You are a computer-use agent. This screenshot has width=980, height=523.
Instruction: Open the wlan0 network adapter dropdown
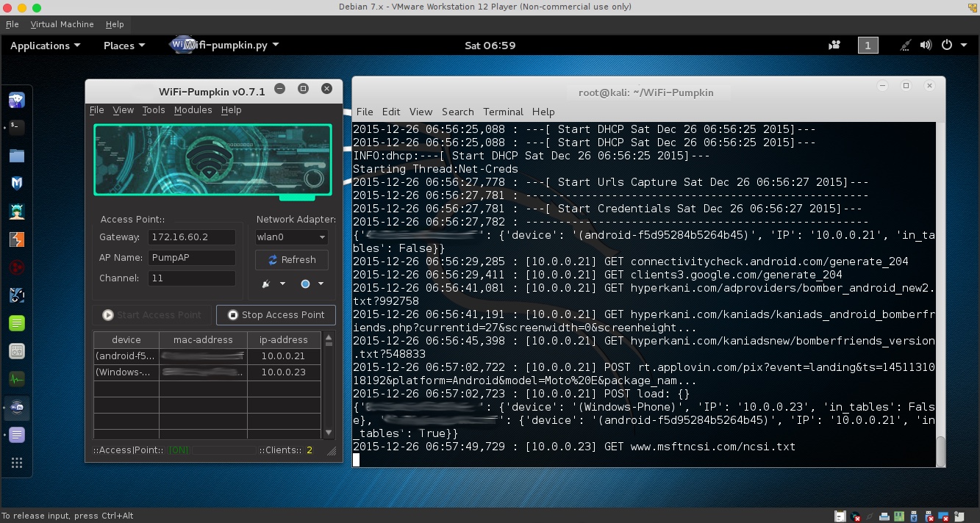[291, 237]
